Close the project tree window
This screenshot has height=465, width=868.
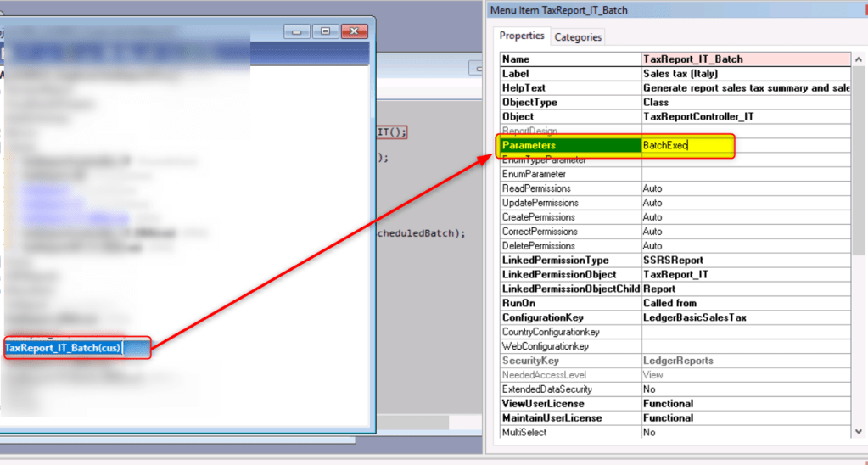pos(352,31)
